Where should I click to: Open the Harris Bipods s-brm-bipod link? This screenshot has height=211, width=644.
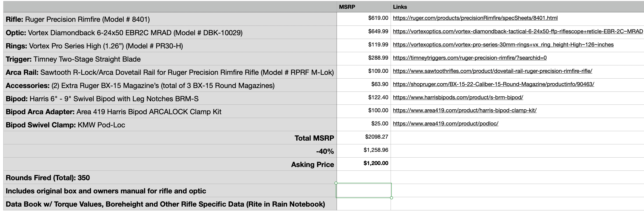(458, 97)
